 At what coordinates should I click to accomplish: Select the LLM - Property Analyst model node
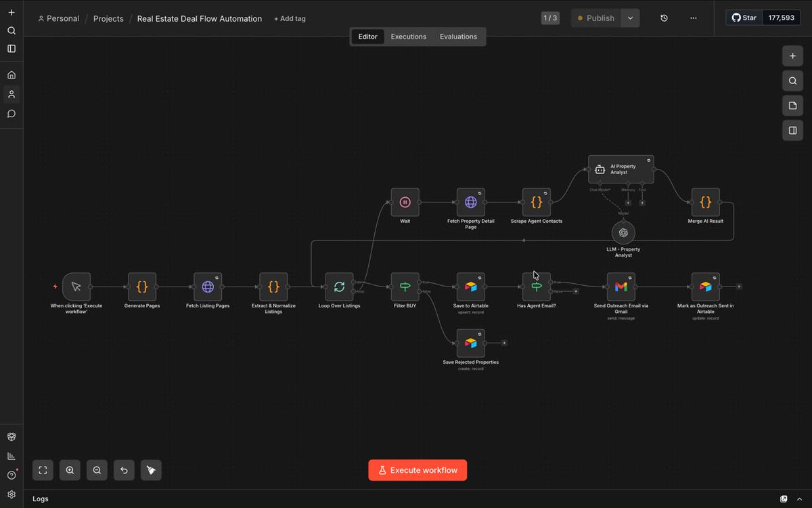(x=623, y=232)
